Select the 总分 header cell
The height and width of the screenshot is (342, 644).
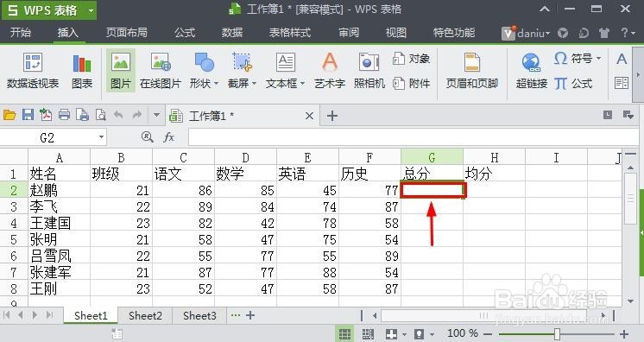432,174
